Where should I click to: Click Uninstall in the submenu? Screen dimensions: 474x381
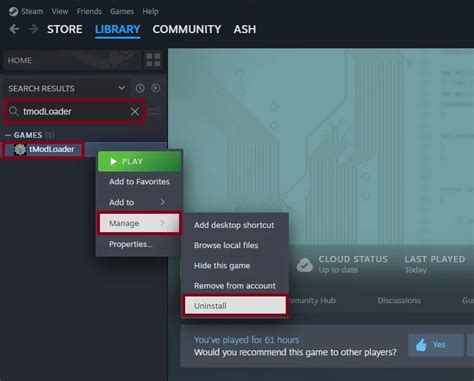tap(235, 306)
